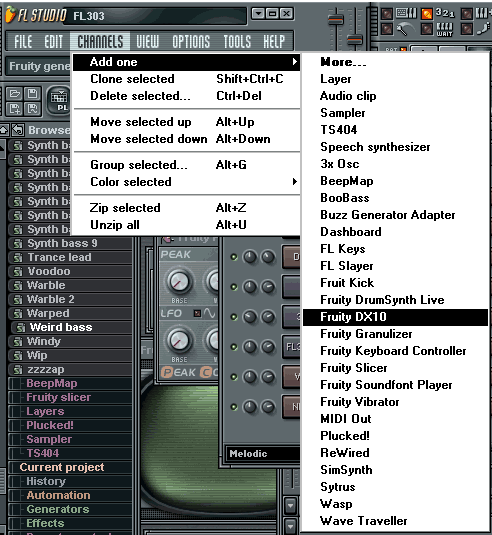
Task: Open the Melodic channel group dropdown
Action: (x=262, y=454)
